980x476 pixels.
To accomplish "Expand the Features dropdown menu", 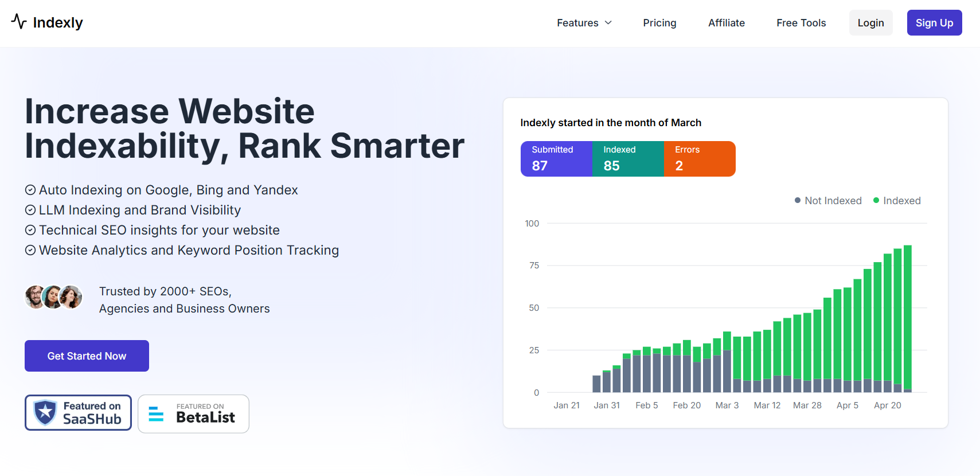I will pos(584,23).
